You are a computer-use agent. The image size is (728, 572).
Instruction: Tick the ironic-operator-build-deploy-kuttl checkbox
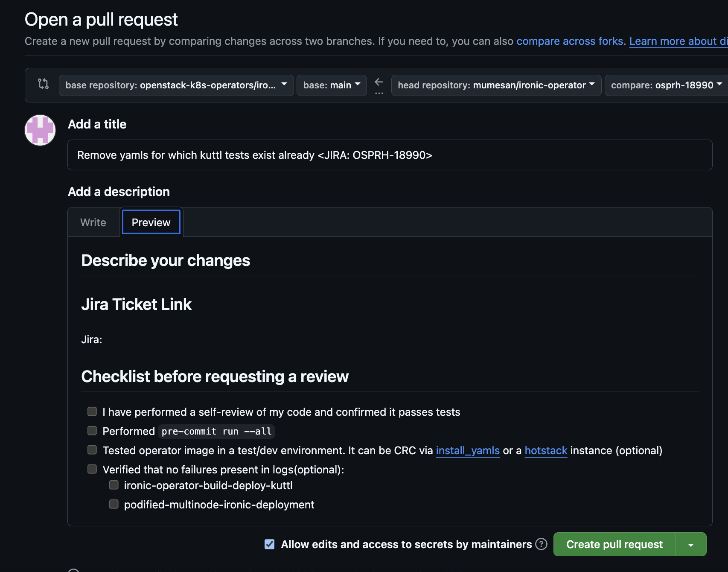point(114,485)
